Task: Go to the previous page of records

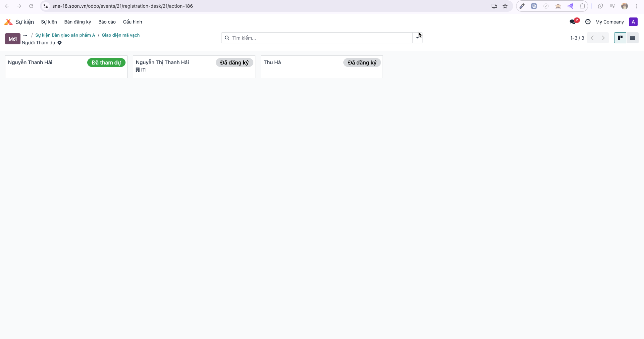Action: (x=592, y=38)
